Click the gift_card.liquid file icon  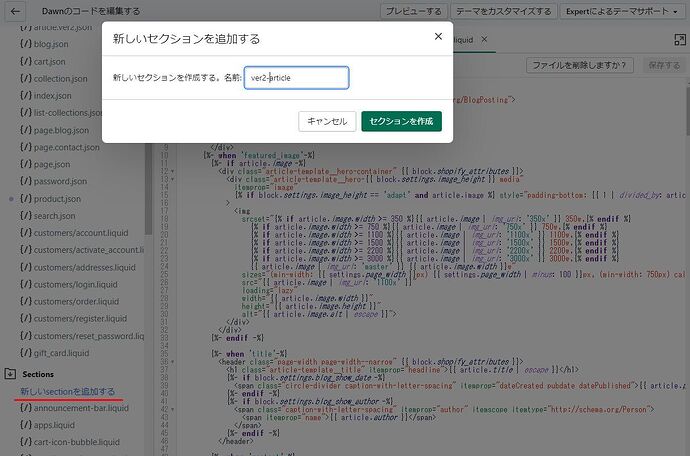[26, 353]
